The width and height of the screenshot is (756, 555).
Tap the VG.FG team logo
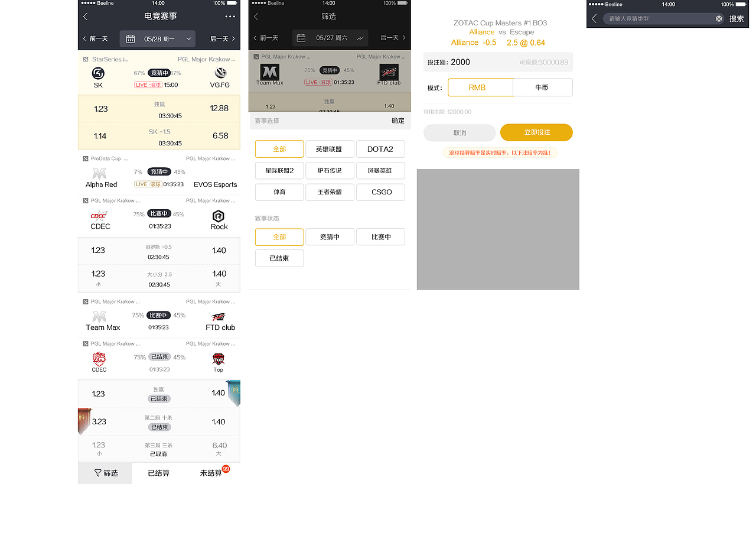(x=220, y=73)
